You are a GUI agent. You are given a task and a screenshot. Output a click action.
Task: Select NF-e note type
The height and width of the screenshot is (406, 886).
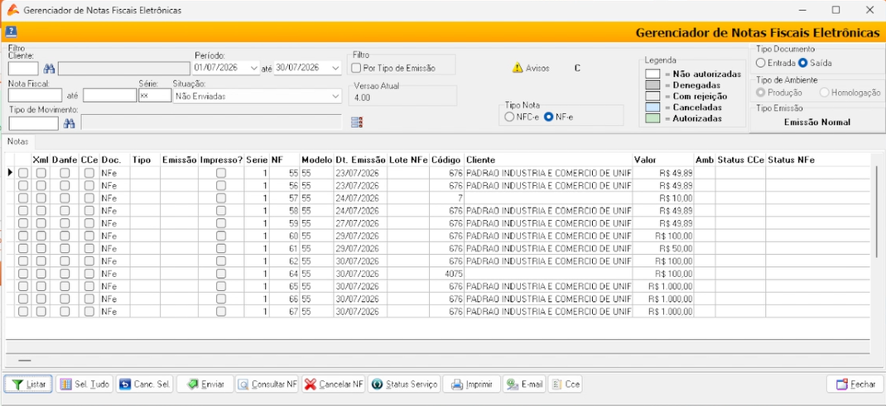[x=548, y=117]
